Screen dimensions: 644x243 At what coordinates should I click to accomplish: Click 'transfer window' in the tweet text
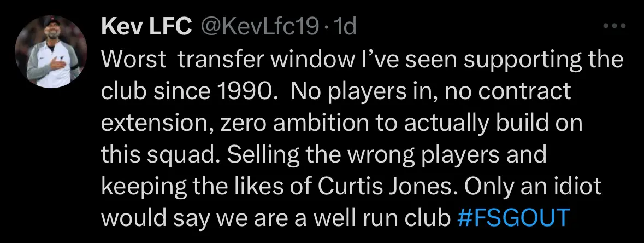coord(264,59)
